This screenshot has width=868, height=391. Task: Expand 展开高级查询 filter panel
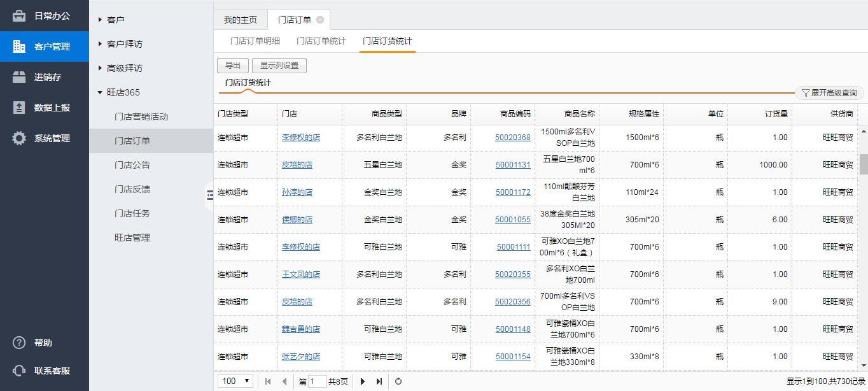click(x=829, y=93)
